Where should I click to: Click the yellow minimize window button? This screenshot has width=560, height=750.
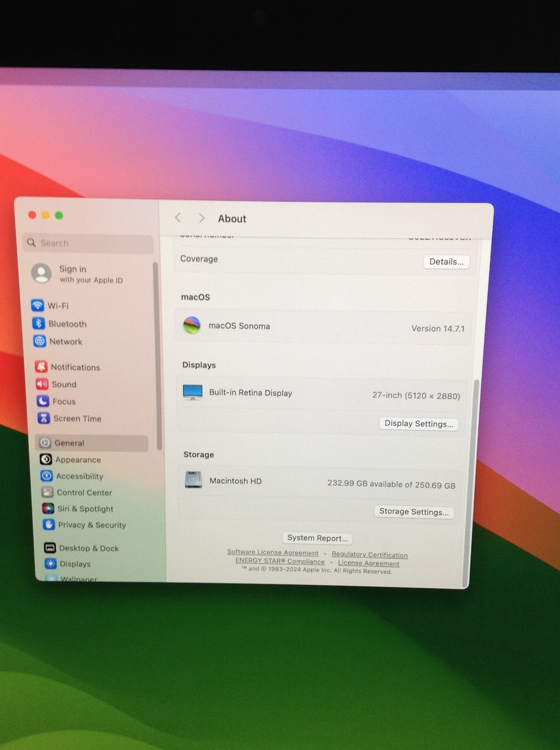(45, 215)
